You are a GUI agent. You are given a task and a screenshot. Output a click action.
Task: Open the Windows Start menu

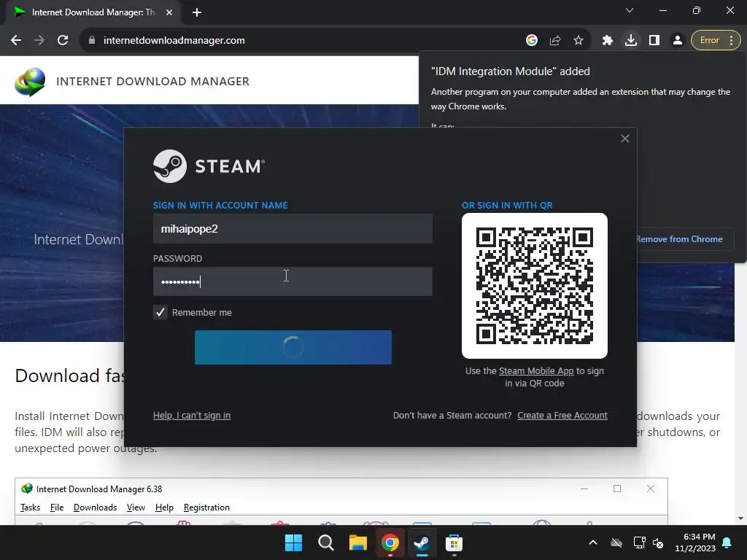293,542
